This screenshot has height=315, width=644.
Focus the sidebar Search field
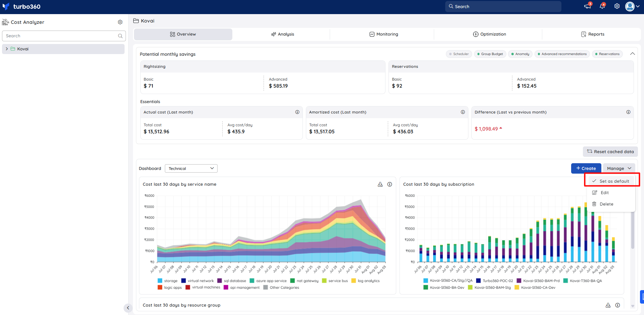64,36
